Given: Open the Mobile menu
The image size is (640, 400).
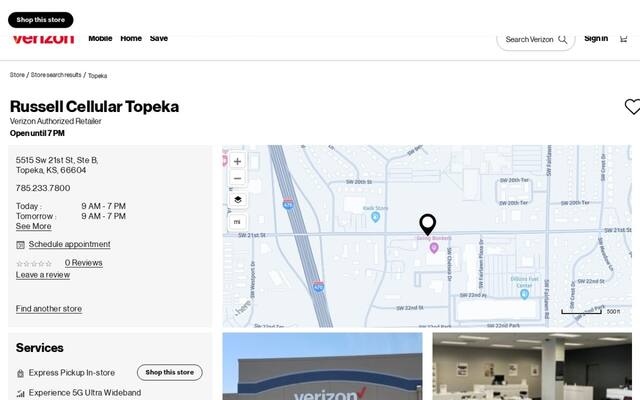Looking at the screenshot, I should tap(100, 38).
